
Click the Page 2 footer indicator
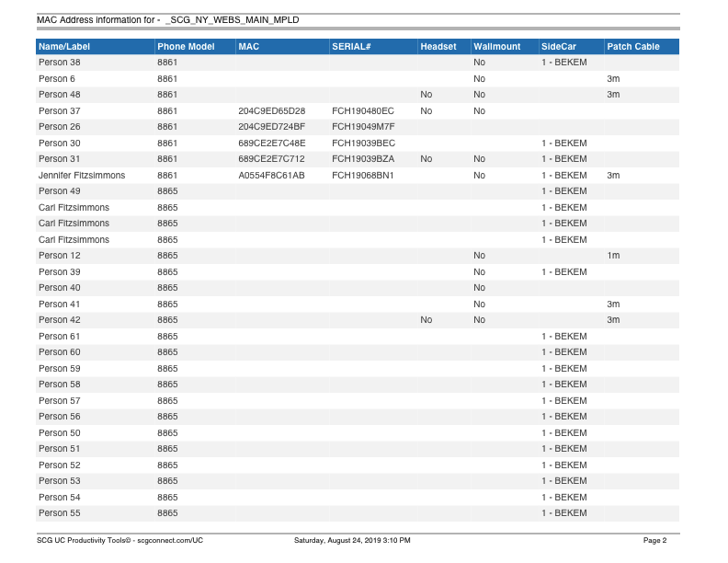(x=654, y=540)
